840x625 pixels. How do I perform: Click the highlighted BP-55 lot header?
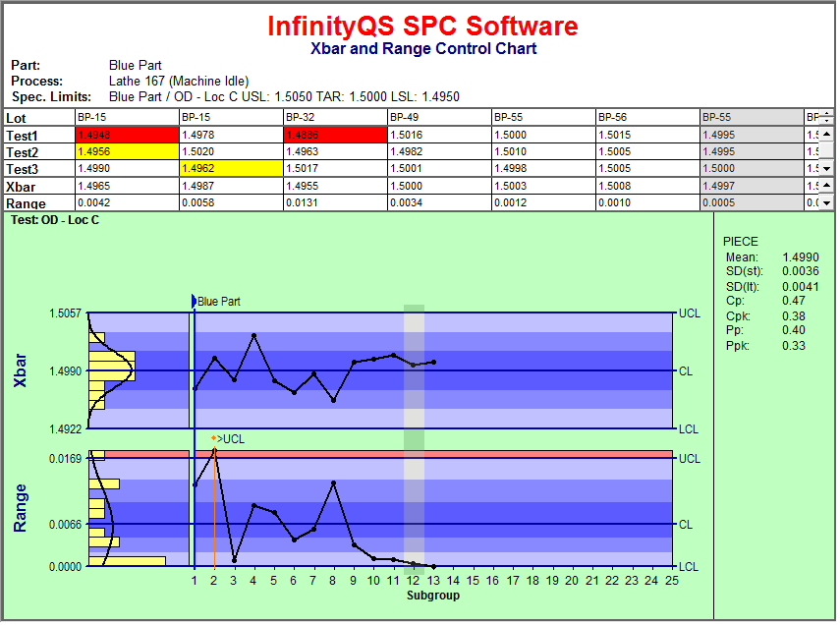click(751, 117)
